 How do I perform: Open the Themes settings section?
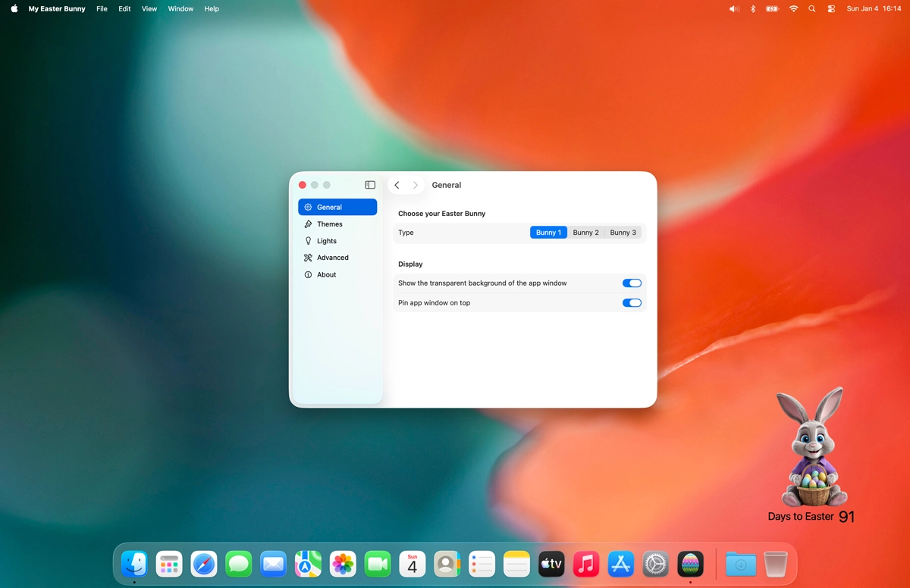point(329,224)
